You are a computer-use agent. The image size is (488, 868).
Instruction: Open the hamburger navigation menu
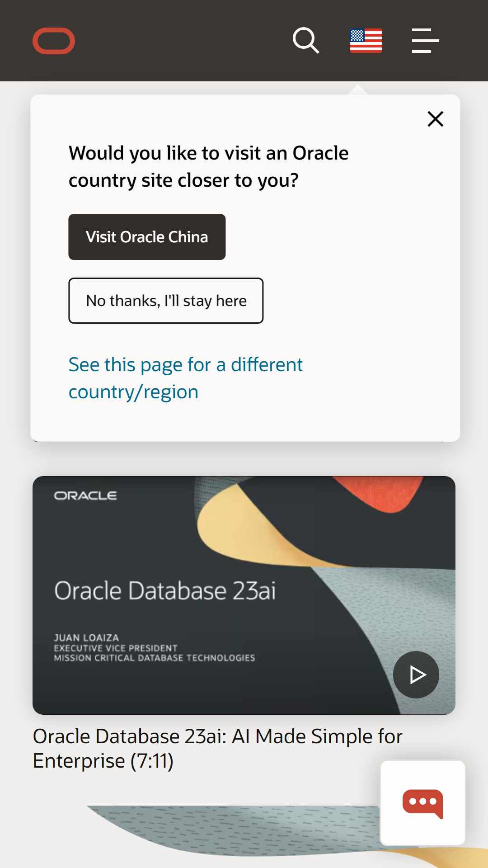click(x=425, y=41)
